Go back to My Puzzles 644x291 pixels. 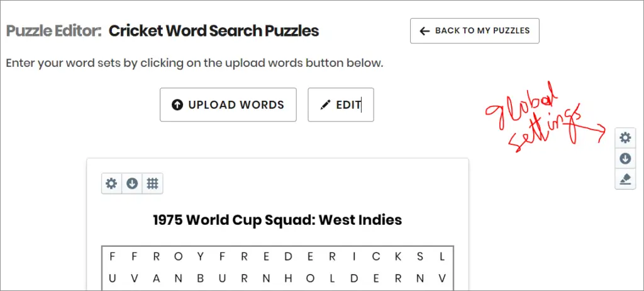pos(474,30)
